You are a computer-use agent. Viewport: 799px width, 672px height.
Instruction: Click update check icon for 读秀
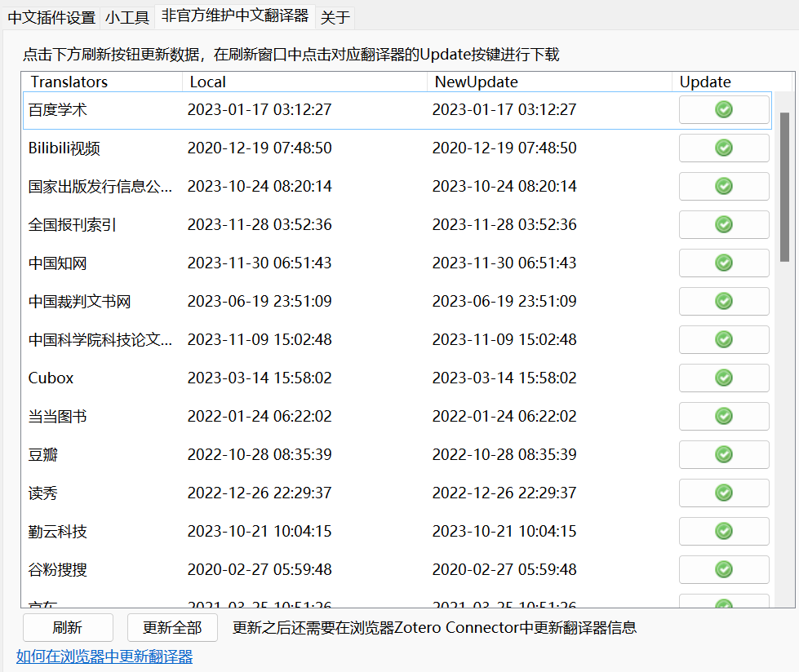click(x=724, y=493)
